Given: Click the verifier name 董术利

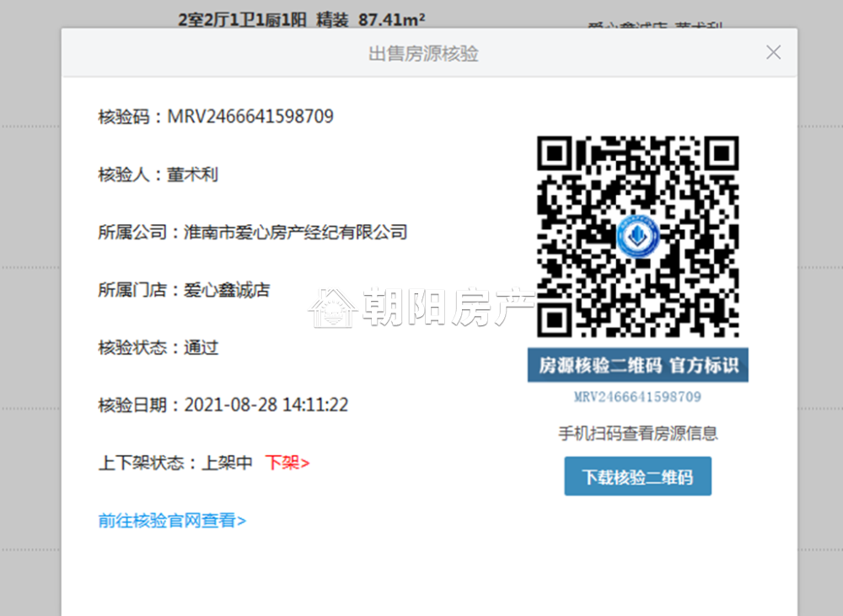Looking at the screenshot, I should (x=192, y=174).
